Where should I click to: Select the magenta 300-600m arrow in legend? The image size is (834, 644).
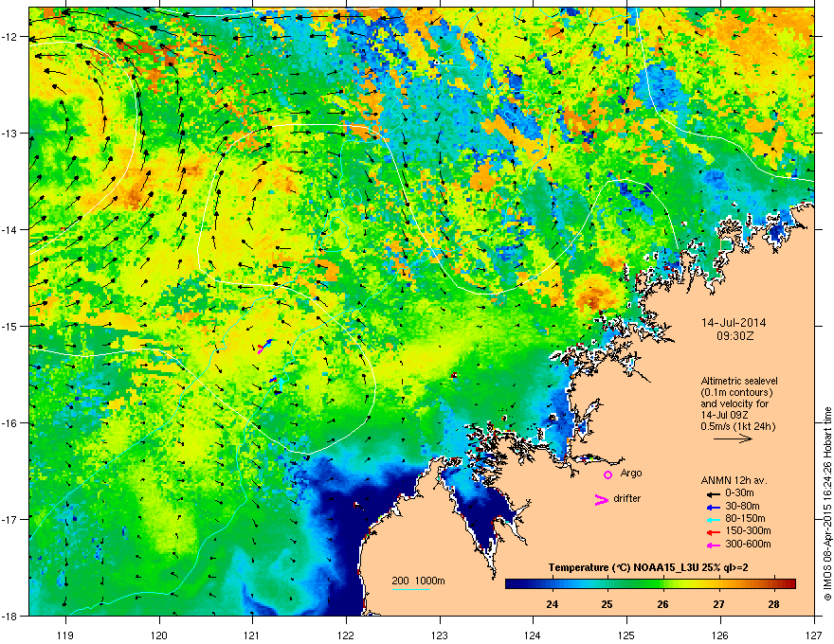714,545
